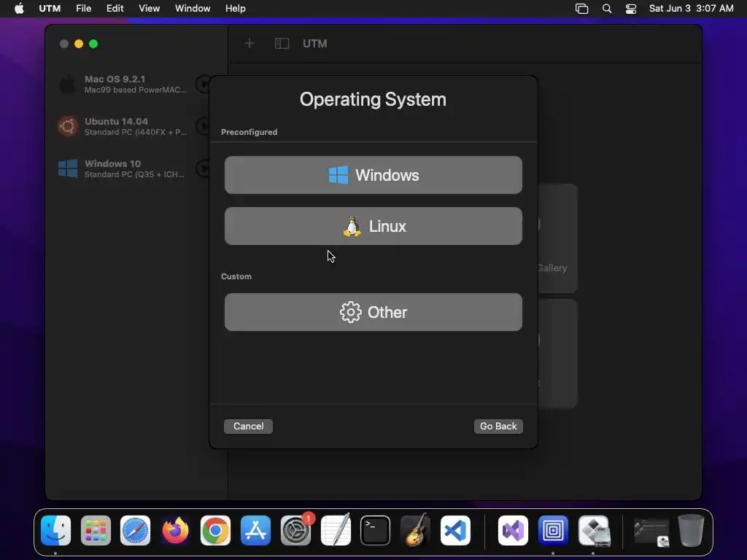The image size is (747, 560).
Task: Choose the Linux preconfigured option
Action: [373, 226]
